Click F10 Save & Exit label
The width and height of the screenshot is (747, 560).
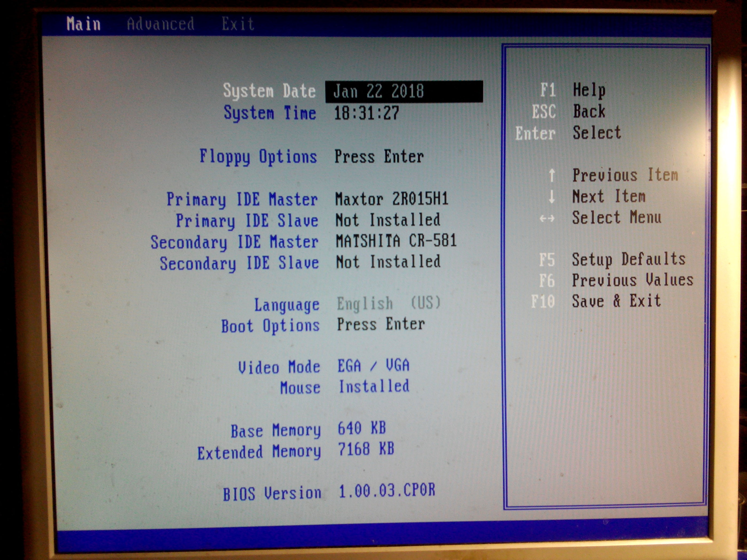tap(616, 301)
